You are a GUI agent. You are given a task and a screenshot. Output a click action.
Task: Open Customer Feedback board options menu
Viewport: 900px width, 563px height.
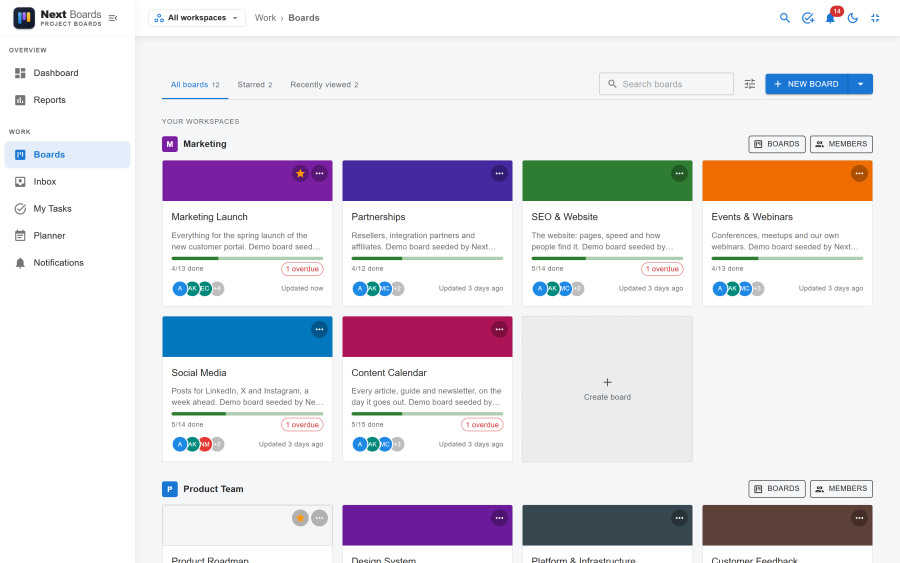pos(859,518)
